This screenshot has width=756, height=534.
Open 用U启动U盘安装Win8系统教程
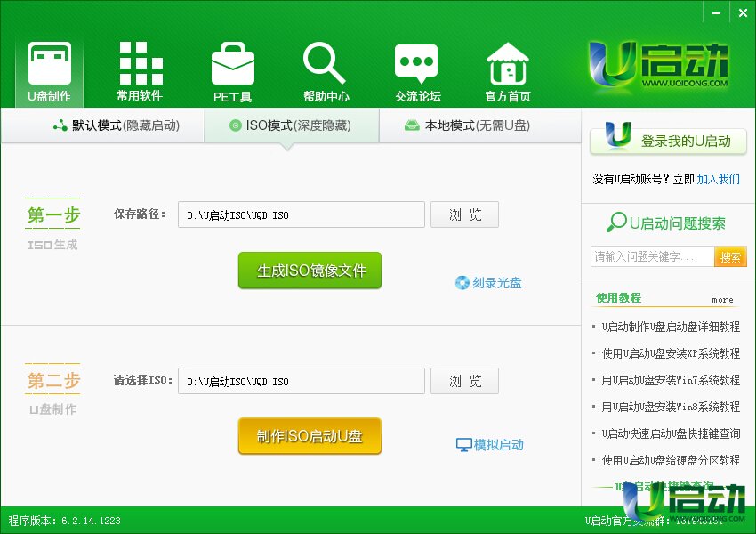point(671,407)
